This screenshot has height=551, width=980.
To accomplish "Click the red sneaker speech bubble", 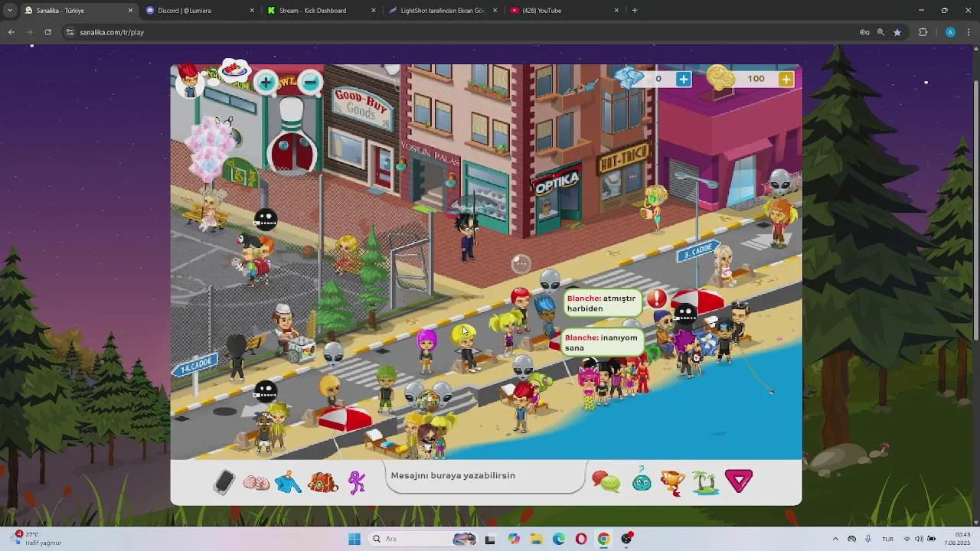I will point(234,70).
